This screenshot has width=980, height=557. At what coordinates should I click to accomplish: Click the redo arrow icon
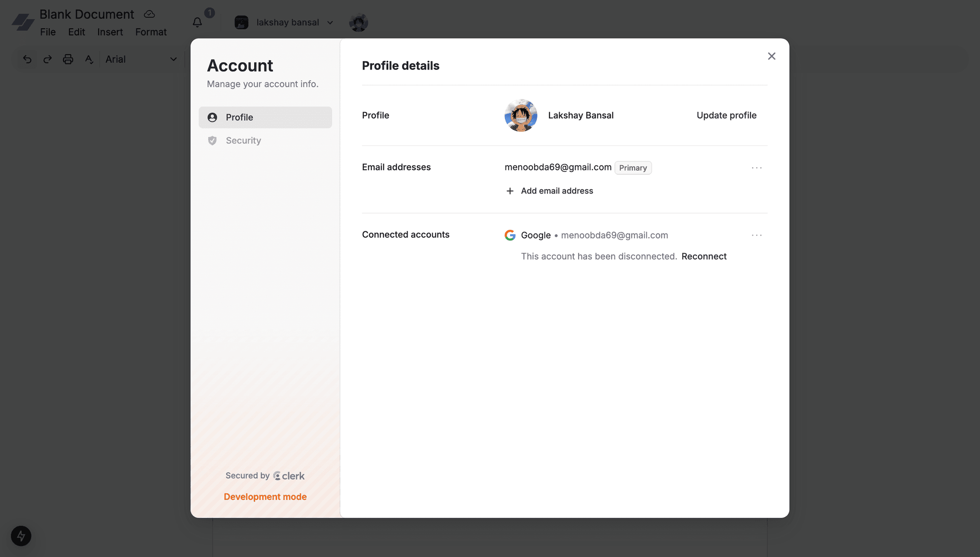click(x=47, y=59)
